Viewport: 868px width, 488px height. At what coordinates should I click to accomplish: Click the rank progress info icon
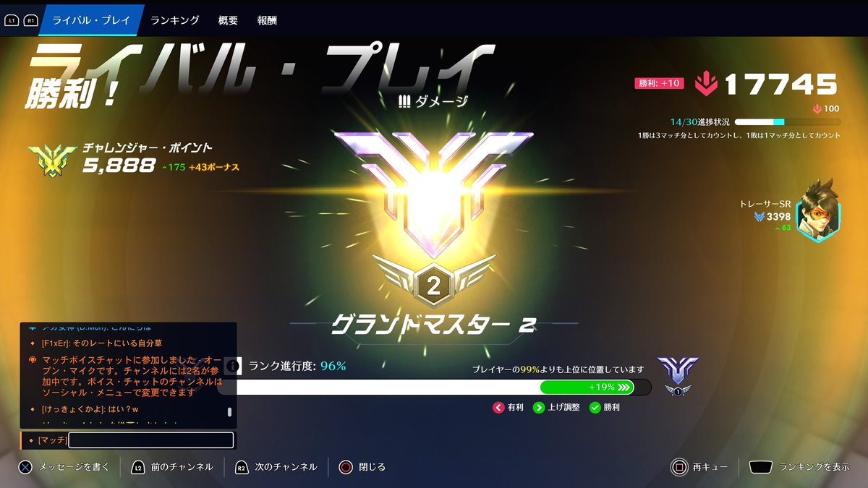coord(232,366)
